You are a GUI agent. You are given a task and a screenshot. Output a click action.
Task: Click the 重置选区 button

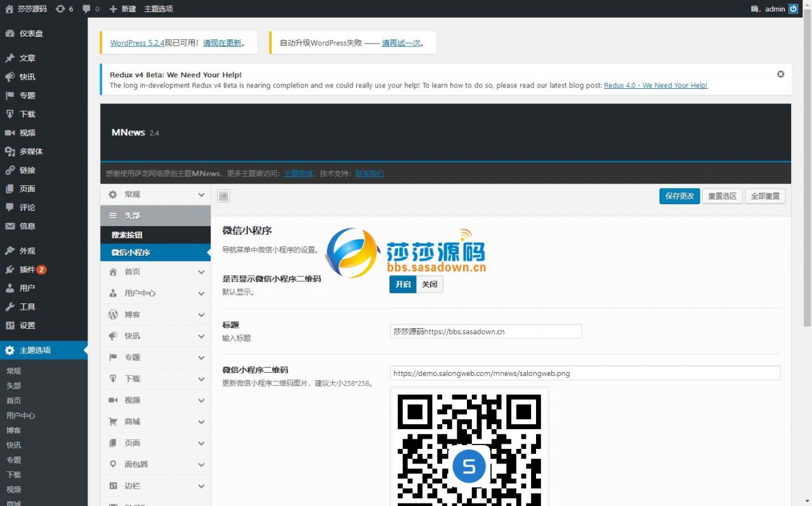pyautogui.click(x=722, y=196)
